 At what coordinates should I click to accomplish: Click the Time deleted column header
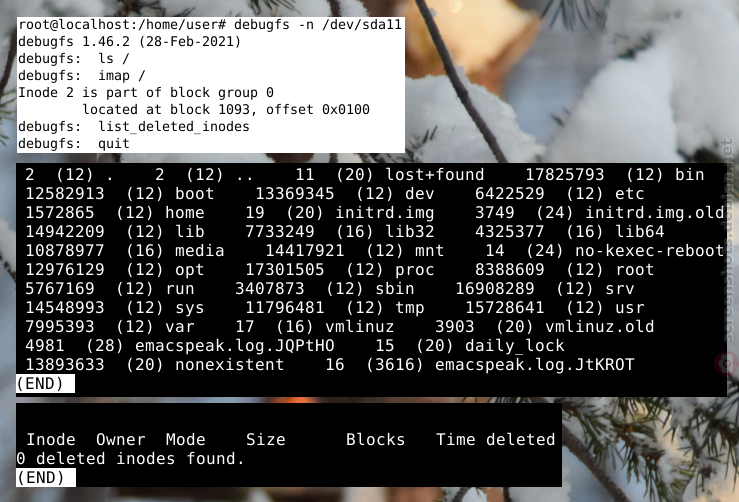coord(495,439)
